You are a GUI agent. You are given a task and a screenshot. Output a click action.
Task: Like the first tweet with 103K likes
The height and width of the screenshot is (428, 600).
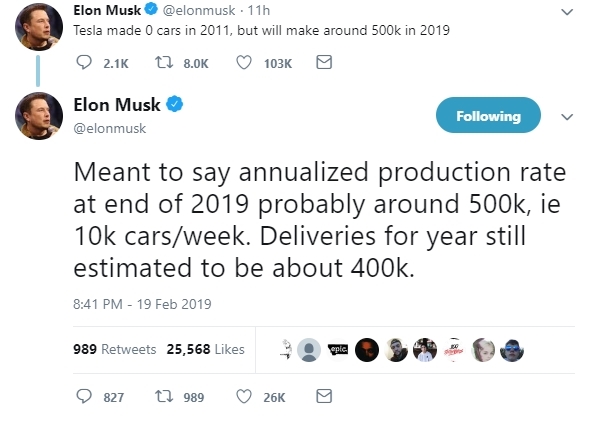[244, 62]
